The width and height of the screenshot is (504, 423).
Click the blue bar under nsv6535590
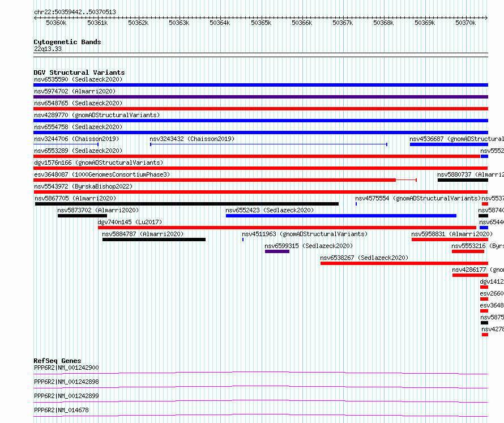pyautogui.click(x=260, y=85)
